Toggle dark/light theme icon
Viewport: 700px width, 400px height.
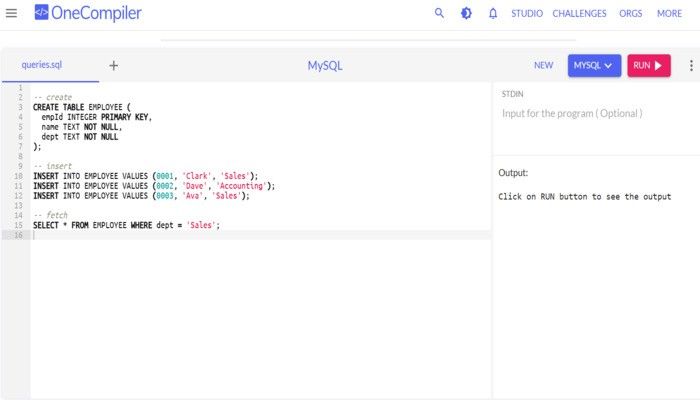[466, 13]
